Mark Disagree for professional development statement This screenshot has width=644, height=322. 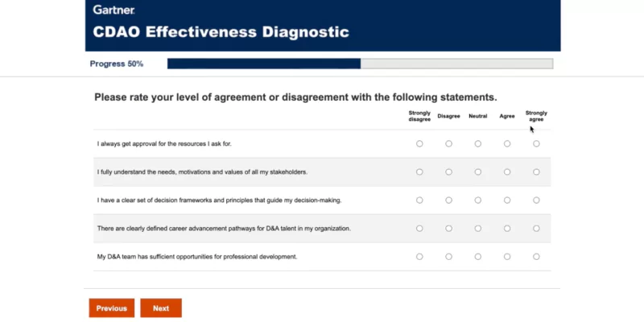click(x=448, y=257)
